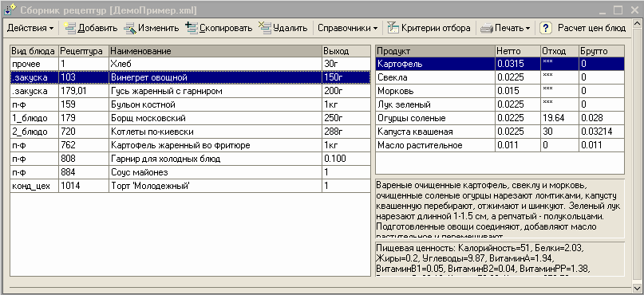The image size is (644, 295).
Task: Click the 0.0315 netto value cell
Action: [x=518, y=64]
